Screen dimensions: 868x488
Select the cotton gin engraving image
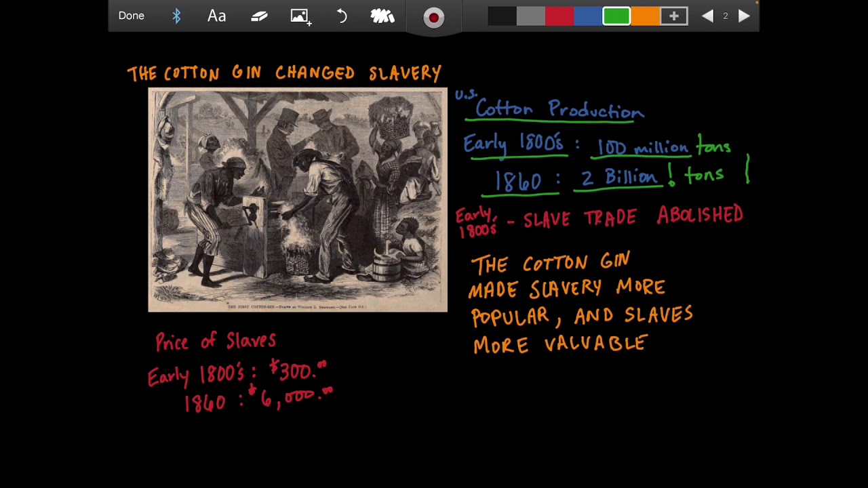point(298,200)
